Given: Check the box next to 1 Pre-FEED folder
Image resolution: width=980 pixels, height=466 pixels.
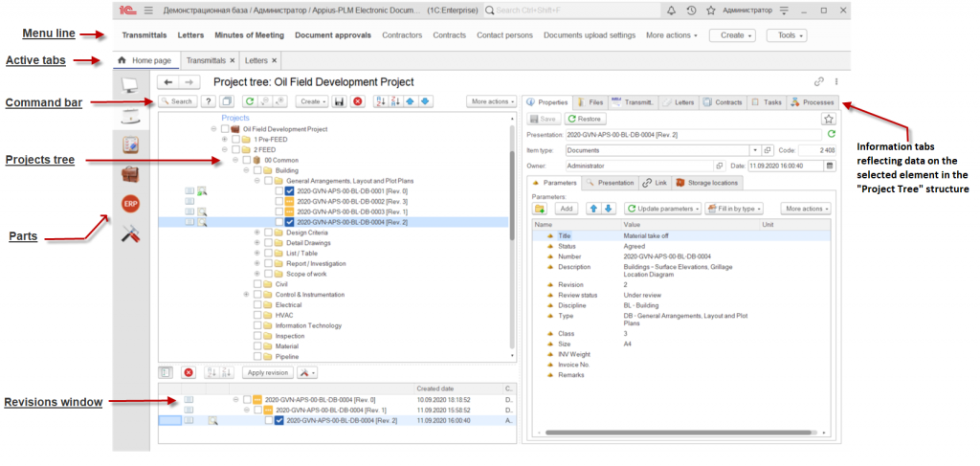Looking at the screenshot, I should pyautogui.click(x=236, y=140).
